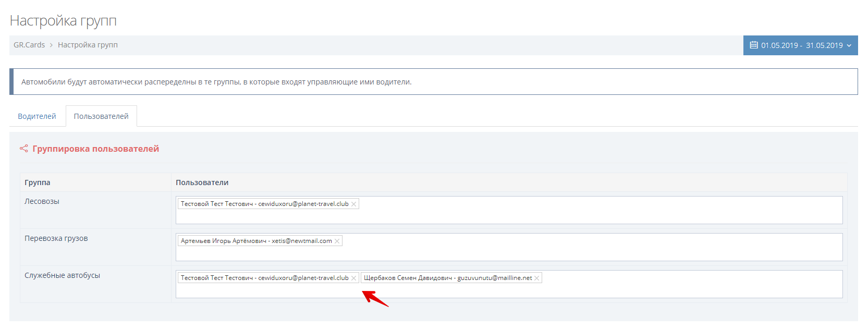Click the calendar icon in date range button
The height and width of the screenshot is (329, 868).
tap(753, 45)
